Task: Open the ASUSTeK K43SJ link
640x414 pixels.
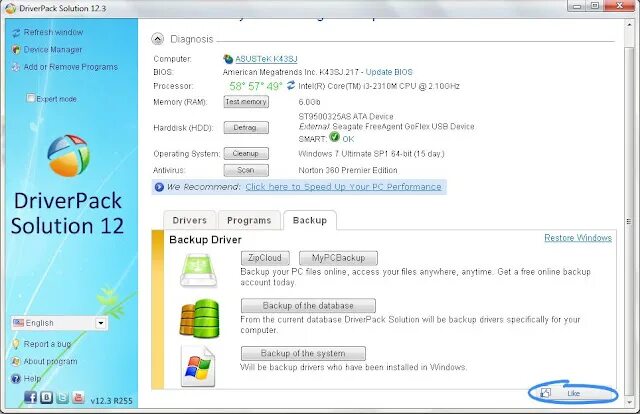Action: pos(266,59)
